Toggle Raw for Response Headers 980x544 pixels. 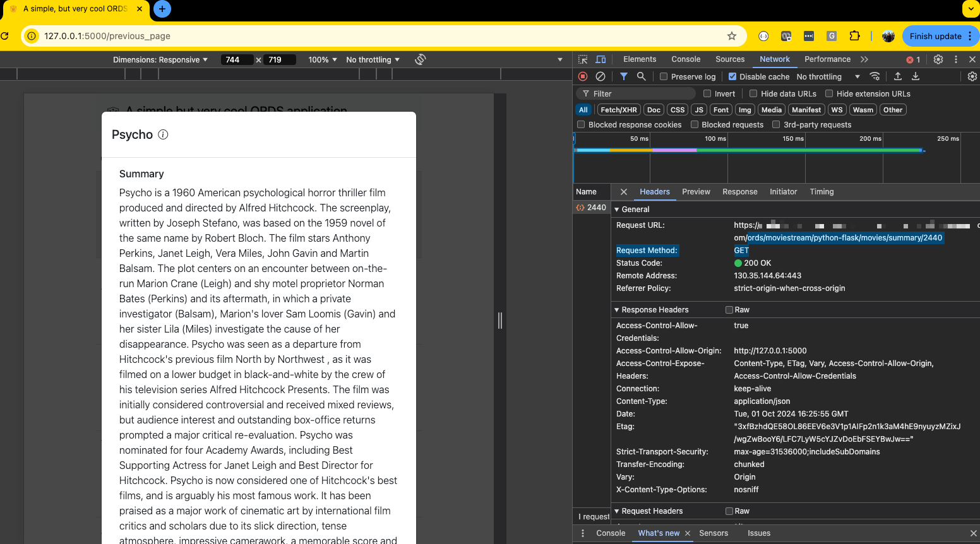(x=729, y=310)
